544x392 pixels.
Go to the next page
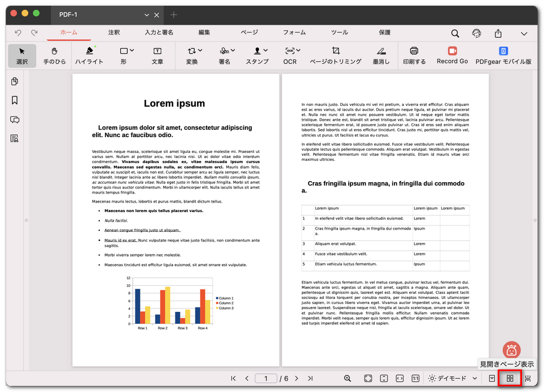(295, 378)
